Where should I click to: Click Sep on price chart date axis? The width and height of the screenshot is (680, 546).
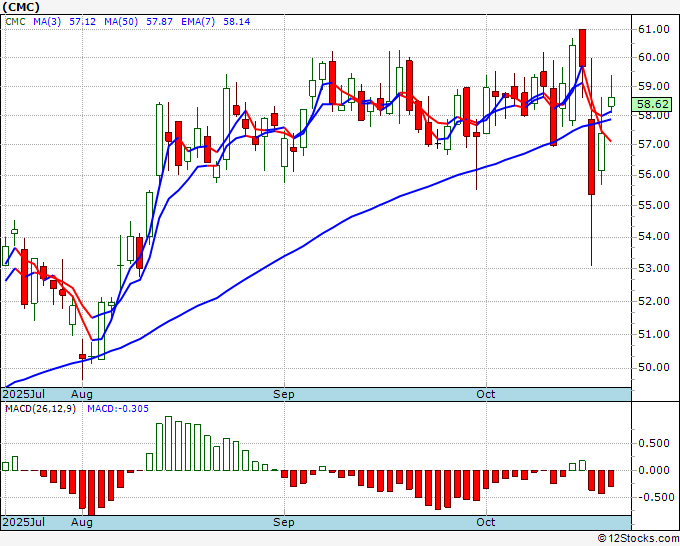click(284, 394)
